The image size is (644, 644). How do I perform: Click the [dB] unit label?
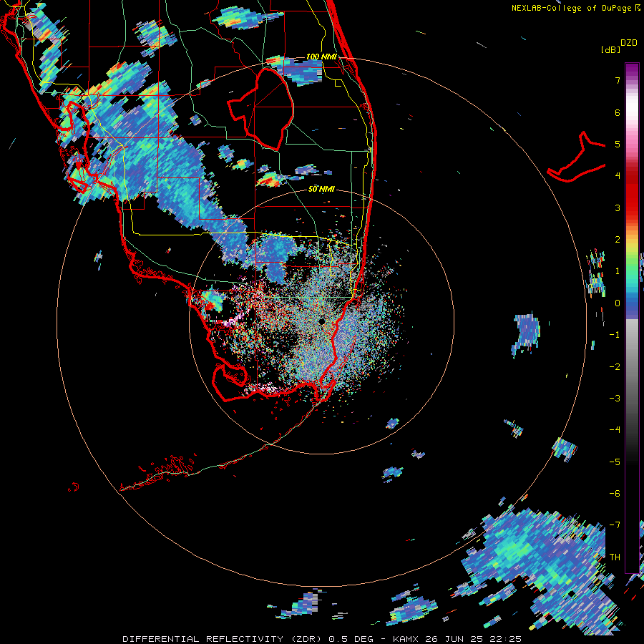pyautogui.click(x=610, y=49)
